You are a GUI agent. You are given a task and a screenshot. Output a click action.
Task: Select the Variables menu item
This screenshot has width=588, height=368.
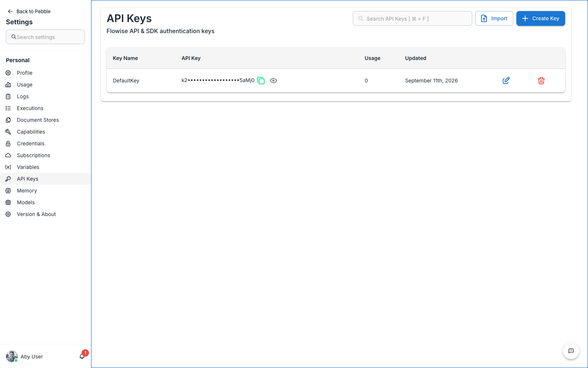[45, 167]
